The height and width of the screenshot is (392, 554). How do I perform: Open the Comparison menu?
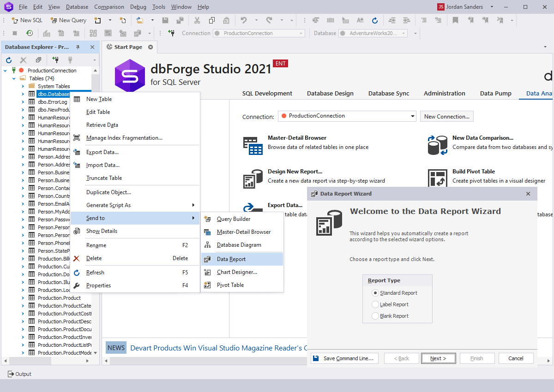[109, 6]
